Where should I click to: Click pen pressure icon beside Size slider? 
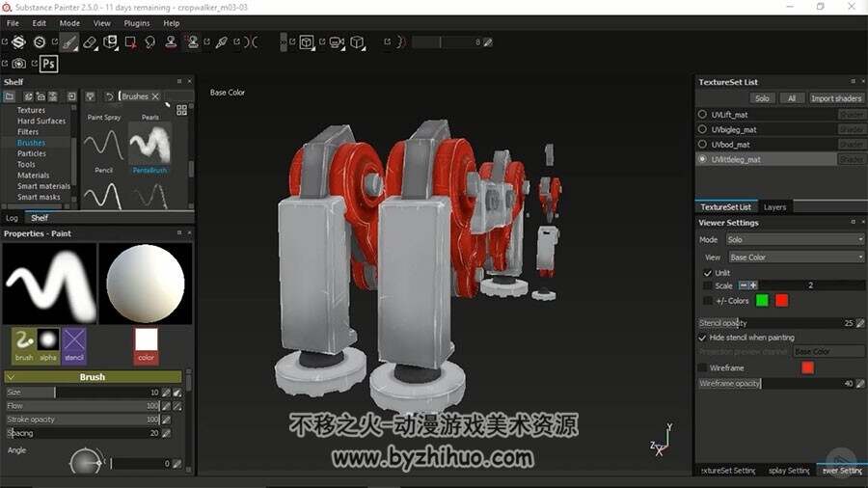[x=166, y=393]
